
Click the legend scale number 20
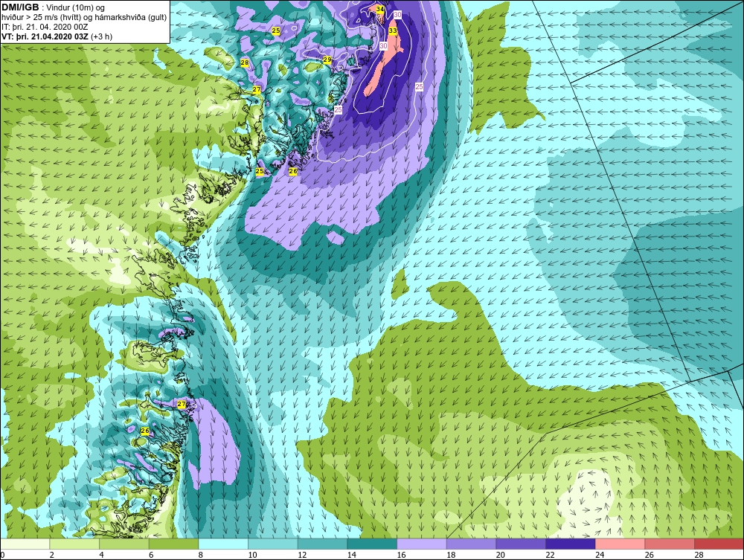pos(500,555)
